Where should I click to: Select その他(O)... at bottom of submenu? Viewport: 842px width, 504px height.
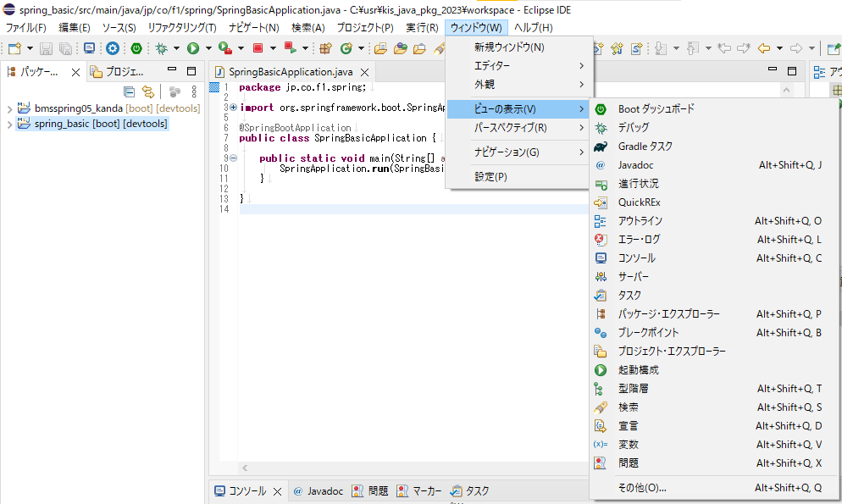point(642,488)
